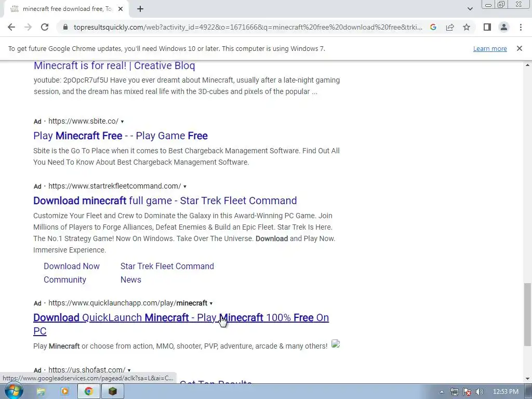This screenshot has width=532, height=399.
Task: Dismiss the Chrome update notification bar
Action: [x=519, y=48]
